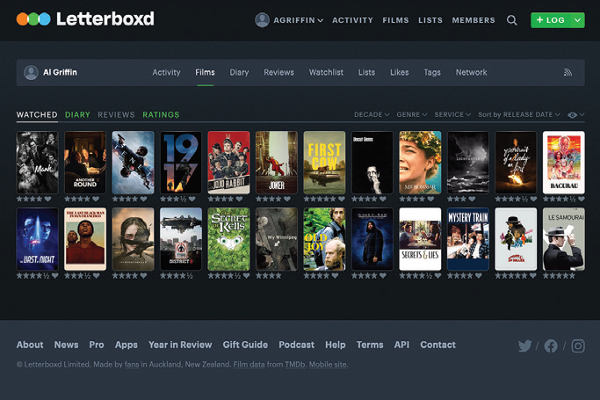Click the Letterboxd three-dot logo
This screenshot has width=600, height=400.
tap(33, 19)
